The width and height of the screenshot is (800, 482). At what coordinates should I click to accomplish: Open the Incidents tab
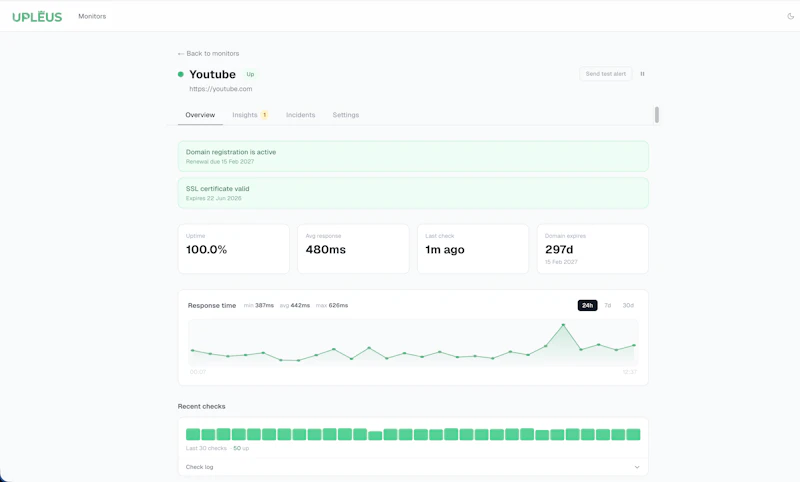tap(301, 115)
